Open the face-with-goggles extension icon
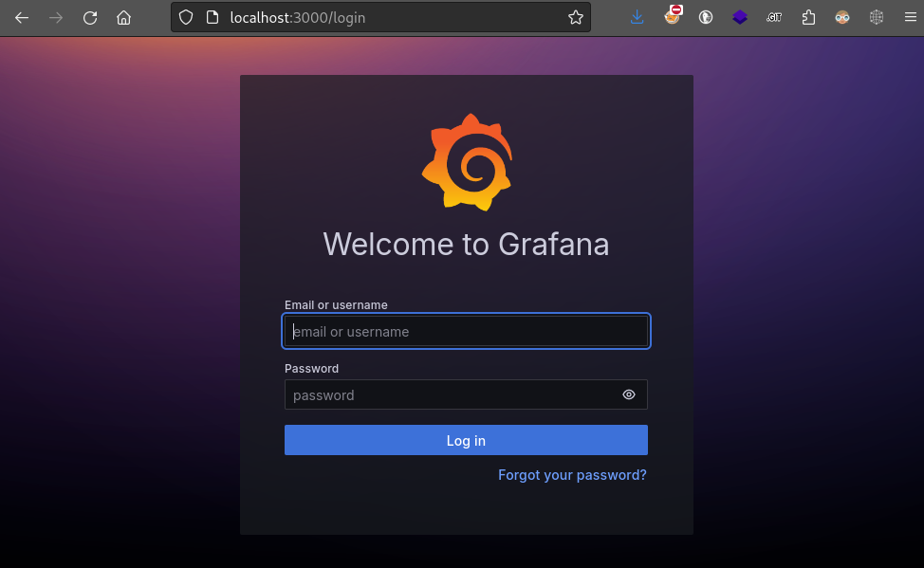This screenshot has height=568, width=924. [x=842, y=18]
